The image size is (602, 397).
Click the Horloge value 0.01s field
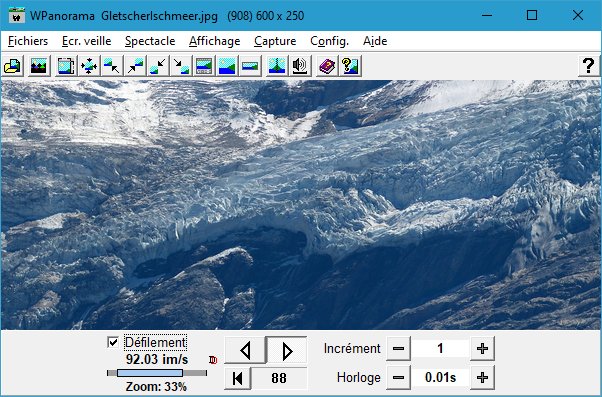pyautogui.click(x=440, y=377)
